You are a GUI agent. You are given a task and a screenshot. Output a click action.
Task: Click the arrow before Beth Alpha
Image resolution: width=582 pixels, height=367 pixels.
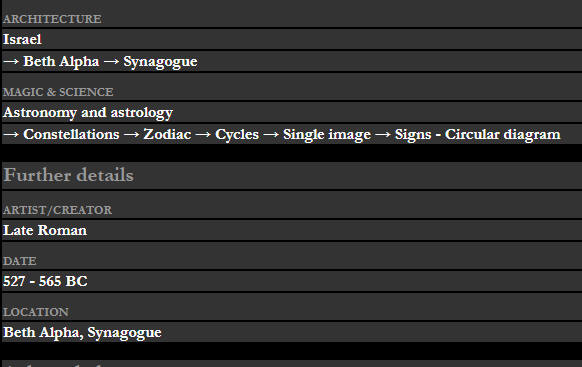(11, 62)
